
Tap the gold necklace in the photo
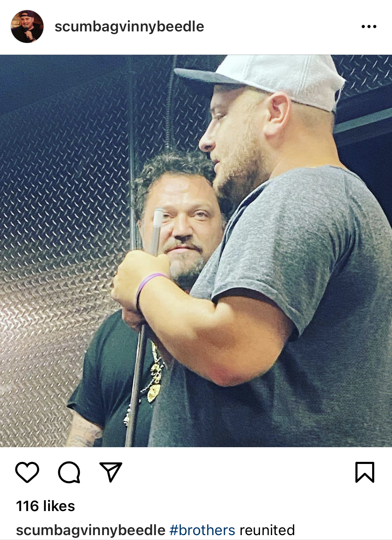(x=154, y=373)
